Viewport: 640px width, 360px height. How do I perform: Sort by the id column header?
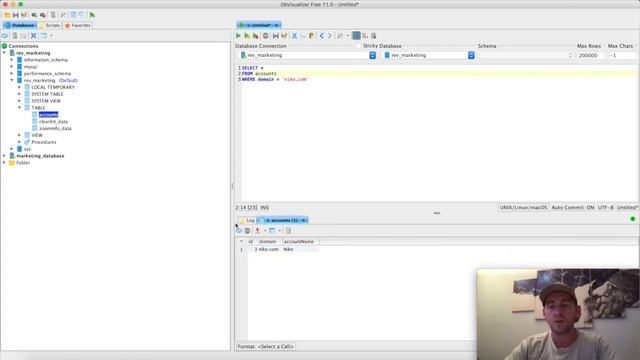[x=251, y=242]
